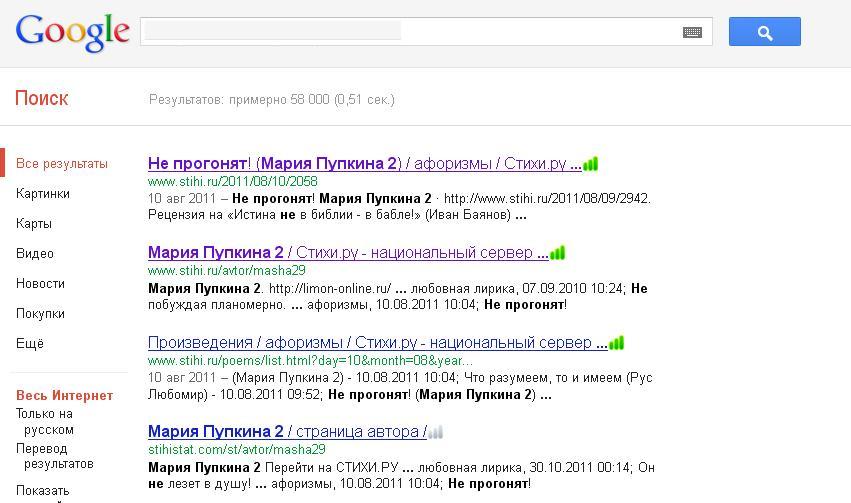The width and height of the screenshot is (851, 503).
Task: Switch to Видео search category
Action: [35, 254]
